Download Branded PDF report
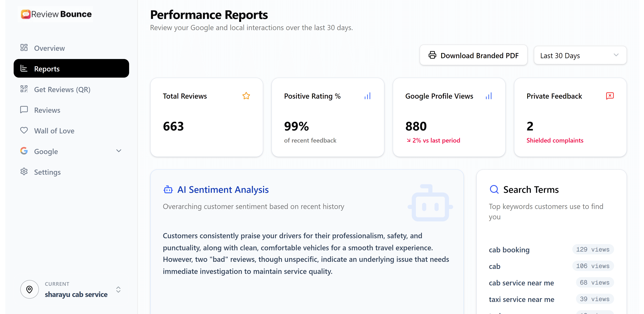Image resolution: width=644 pixels, height=314 pixels. 473,55
